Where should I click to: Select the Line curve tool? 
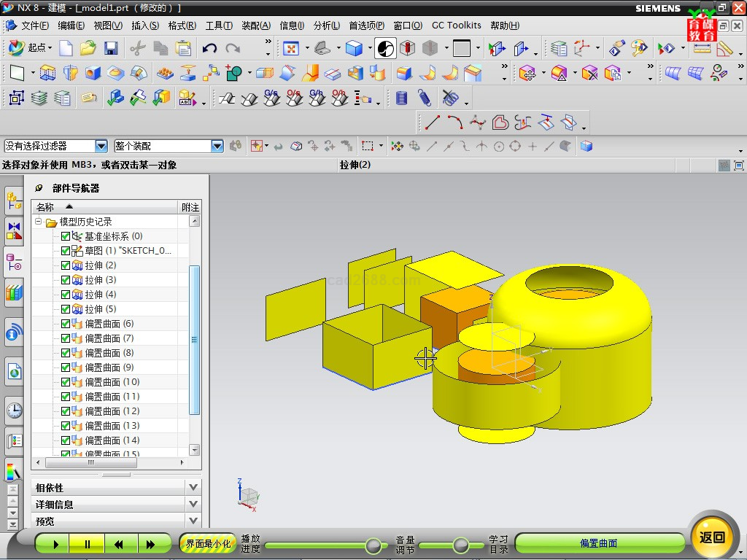(433, 122)
